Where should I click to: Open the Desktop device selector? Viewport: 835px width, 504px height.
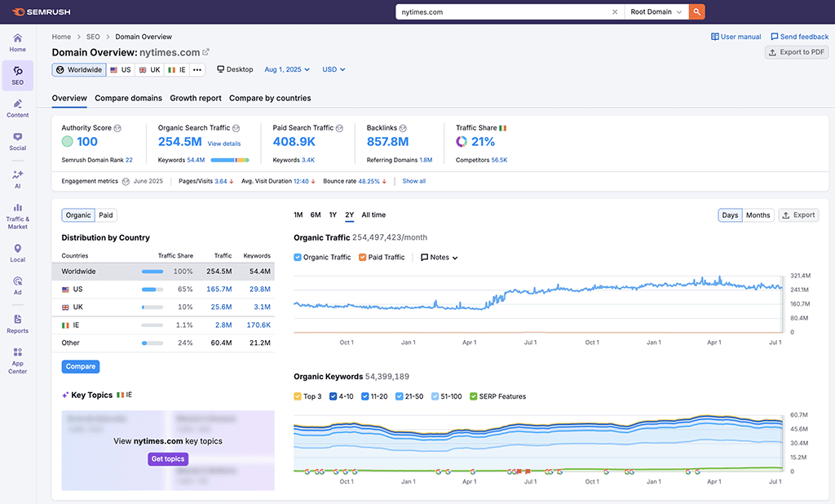[x=235, y=70]
